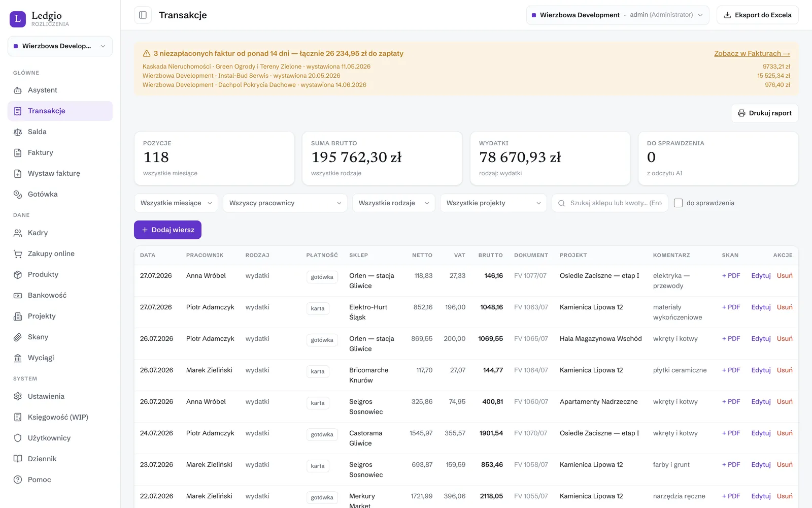The height and width of the screenshot is (508, 812).
Task: Open Gotówka coins icon in sidebar
Action: pos(18,195)
